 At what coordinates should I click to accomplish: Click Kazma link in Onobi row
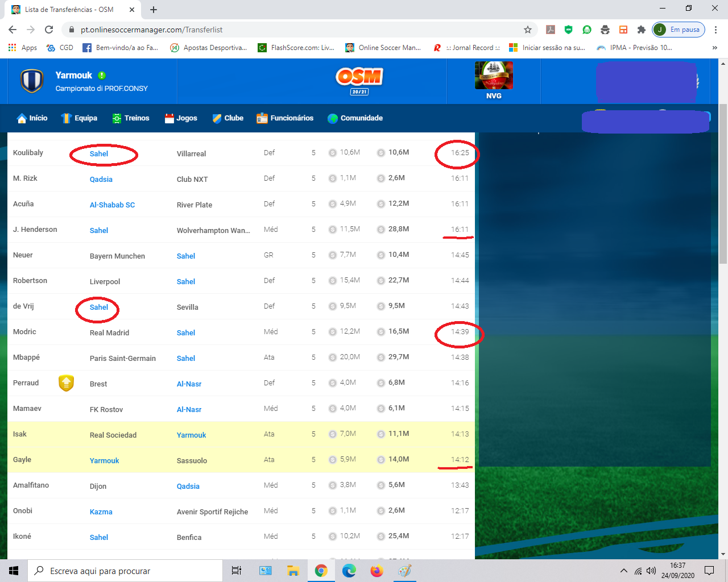tap(101, 512)
